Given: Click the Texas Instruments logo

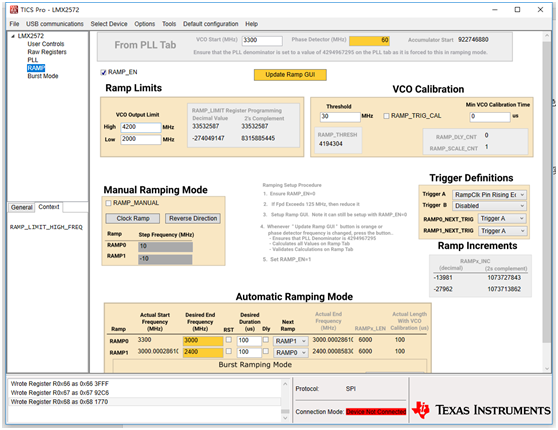Looking at the screenshot, I should click(481, 410).
